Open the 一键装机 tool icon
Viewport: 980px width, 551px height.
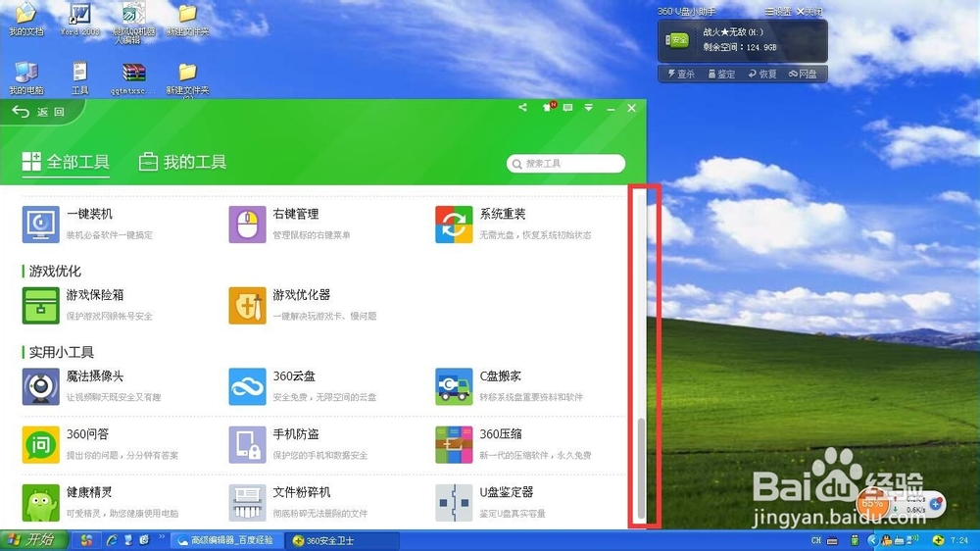[x=40, y=225]
